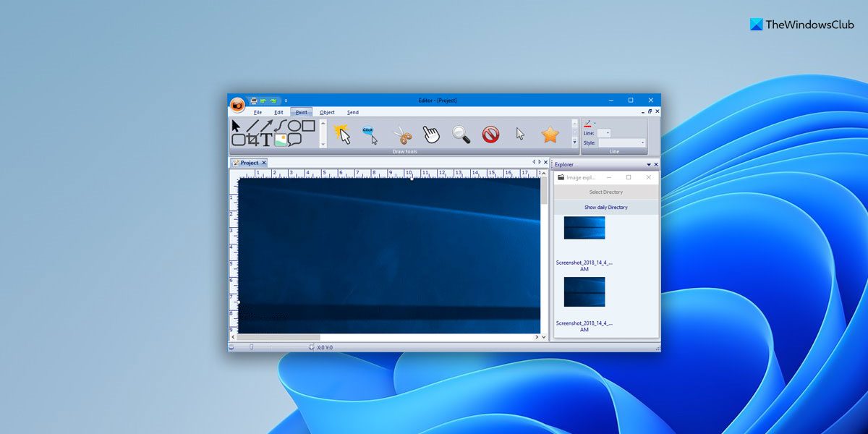Select the magnifying glass tool

[461, 135]
